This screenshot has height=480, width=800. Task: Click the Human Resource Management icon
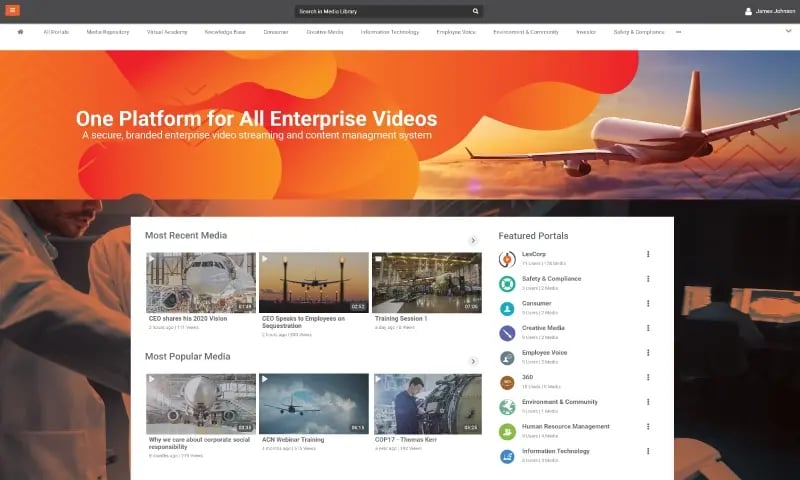pyautogui.click(x=507, y=432)
